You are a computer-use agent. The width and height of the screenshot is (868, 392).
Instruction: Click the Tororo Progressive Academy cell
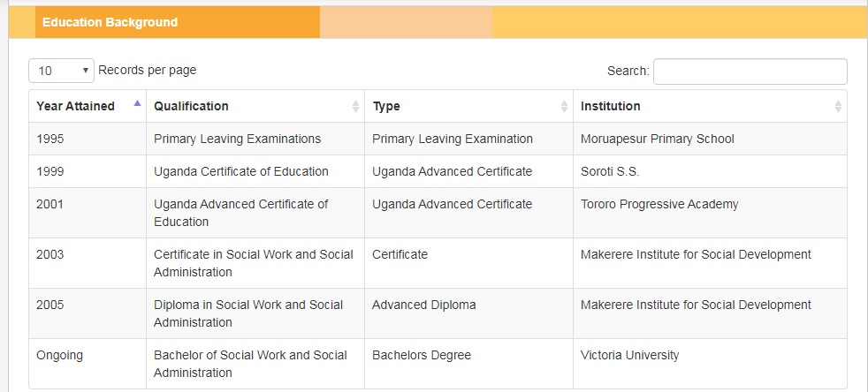[711, 213]
